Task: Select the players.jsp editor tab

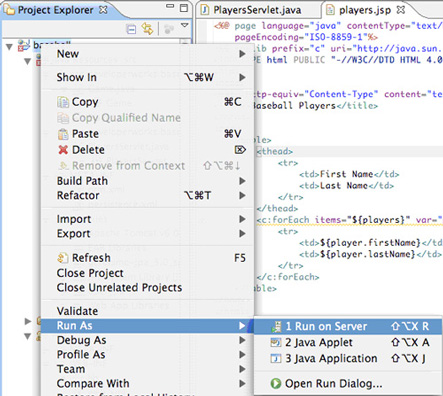Action: [365, 10]
